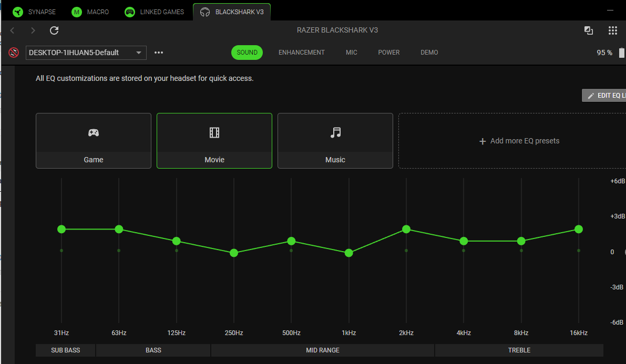Open the ENHANCEMENT section
The image size is (626, 364).
[x=301, y=53]
